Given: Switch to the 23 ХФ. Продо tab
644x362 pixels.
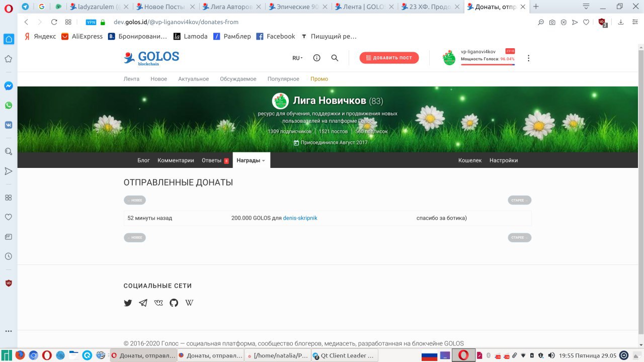Looking at the screenshot, I should click(428, 7).
